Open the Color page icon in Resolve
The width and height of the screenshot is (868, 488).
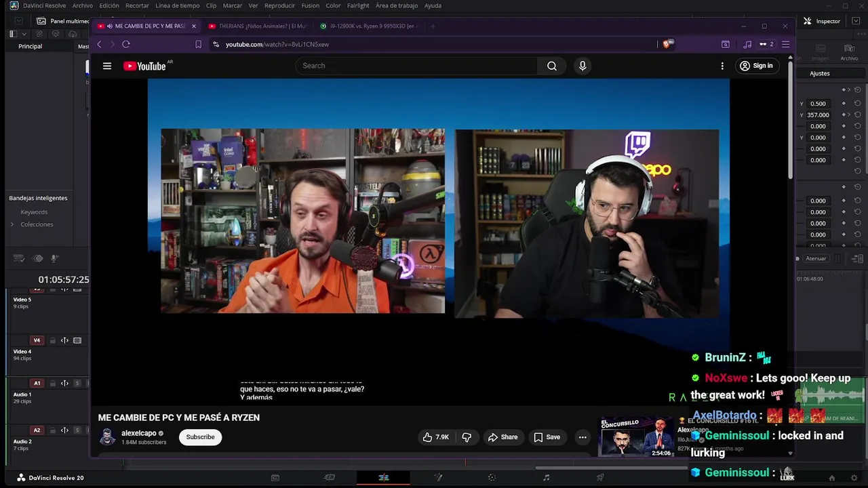point(492,478)
